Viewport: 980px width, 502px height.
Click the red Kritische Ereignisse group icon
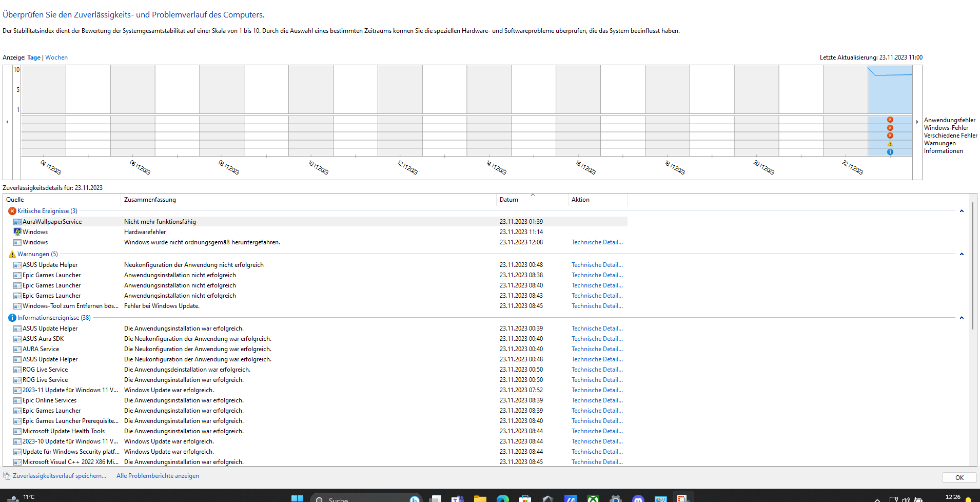tap(12, 211)
